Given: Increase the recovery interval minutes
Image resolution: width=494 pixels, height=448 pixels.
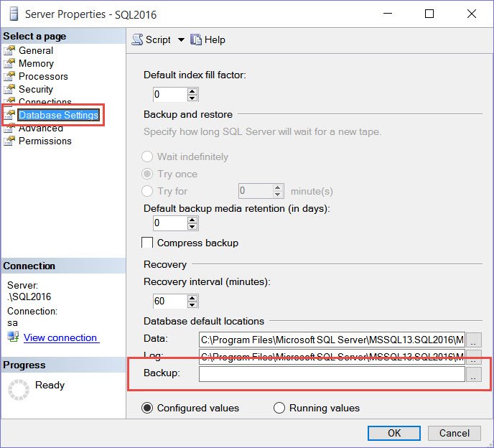Looking at the screenshot, I should tap(192, 298).
